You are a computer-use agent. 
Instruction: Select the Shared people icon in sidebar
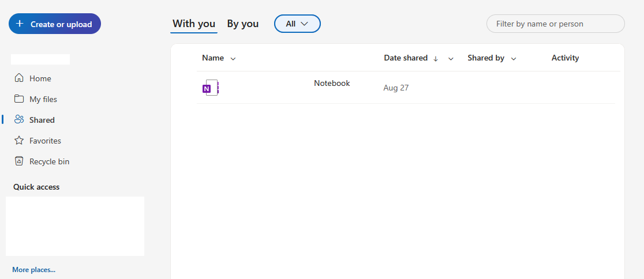tap(19, 120)
